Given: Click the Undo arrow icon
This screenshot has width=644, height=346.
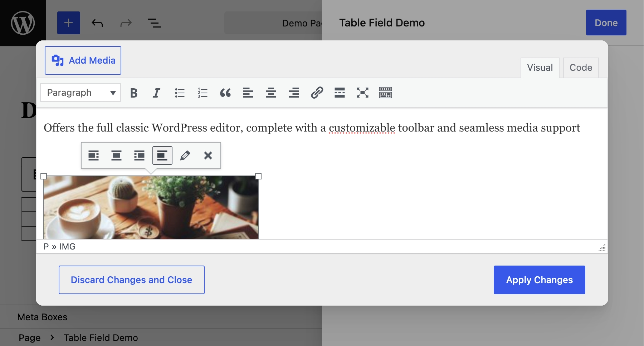Looking at the screenshot, I should click(x=97, y=23).
